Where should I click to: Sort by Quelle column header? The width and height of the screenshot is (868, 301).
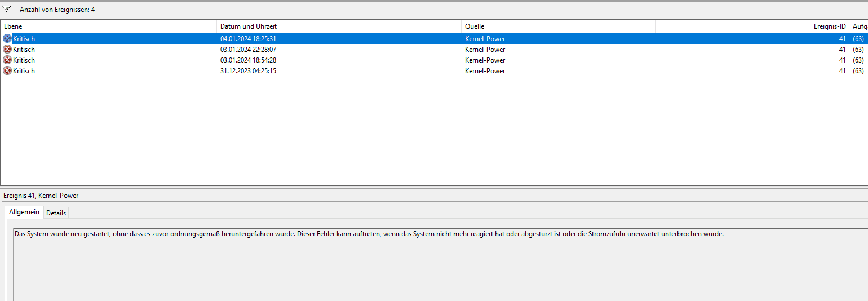click(x=558, y=26)
